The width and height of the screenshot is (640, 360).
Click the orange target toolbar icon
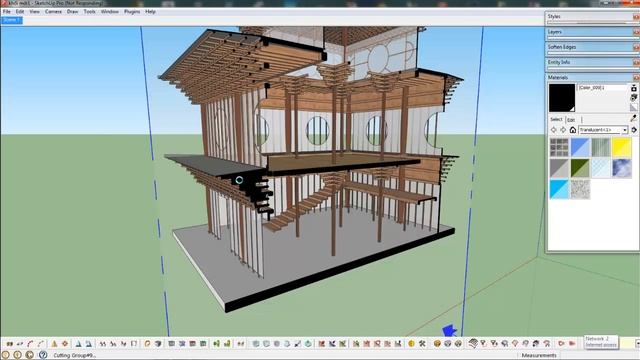point(65,344)
